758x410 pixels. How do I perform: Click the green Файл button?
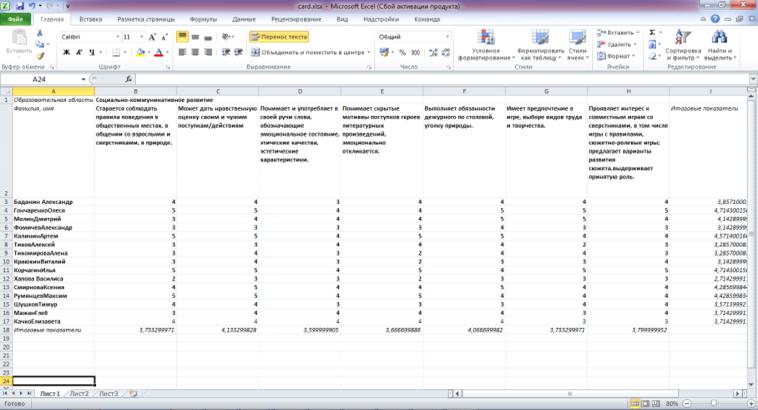(x=17, y=19)
